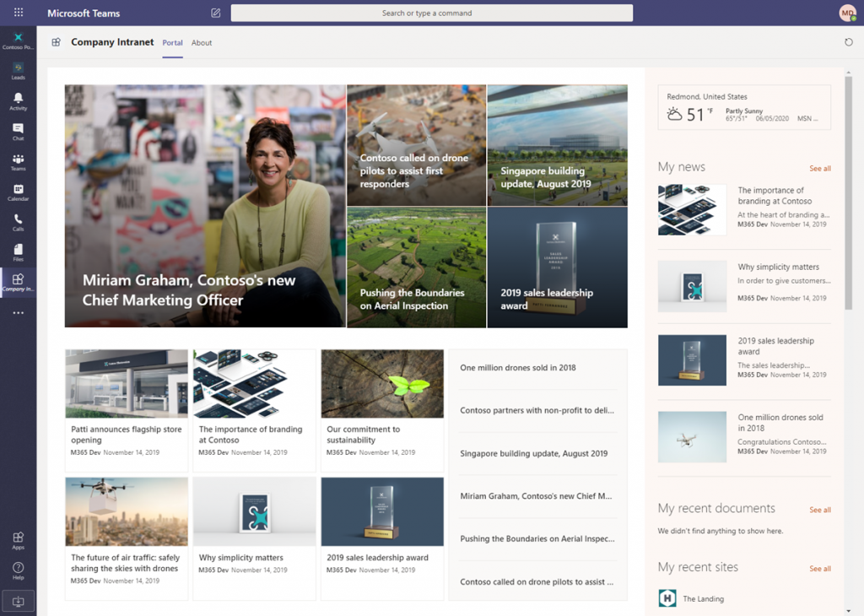Click the download desktop app icon
Screen dimensions: 864x616
click(19, 601)
